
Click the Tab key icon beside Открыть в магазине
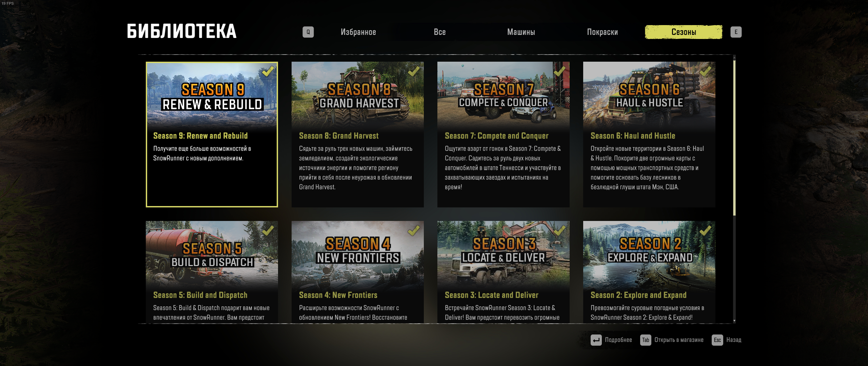coord(646,340)
